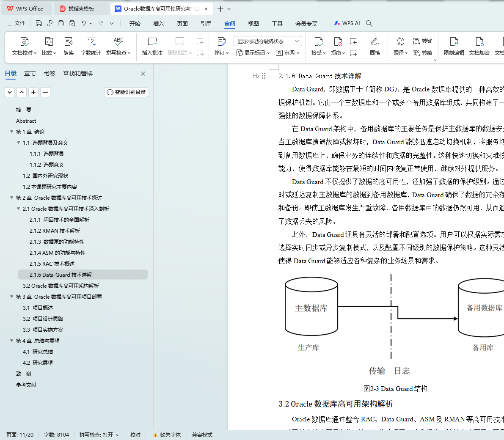The image size is (504, 440).
Task: Click 智能识别目录 button
Action: (x=126, y=92)
